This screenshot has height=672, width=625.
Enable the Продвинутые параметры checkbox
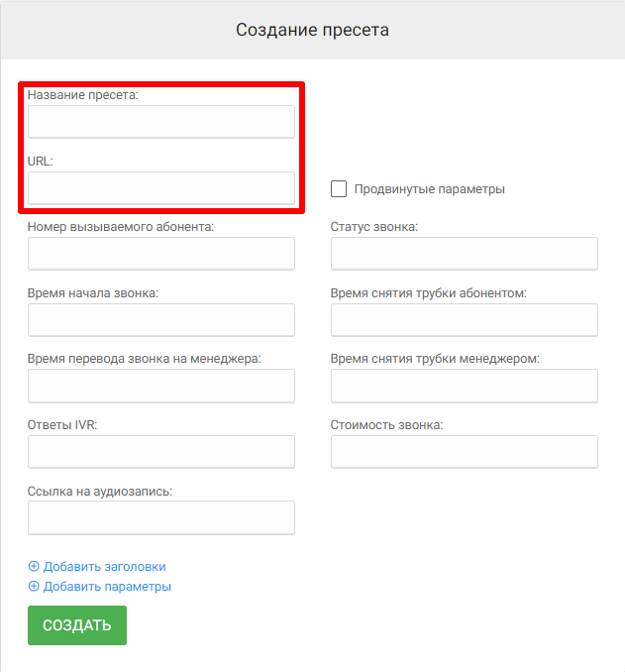339,188
